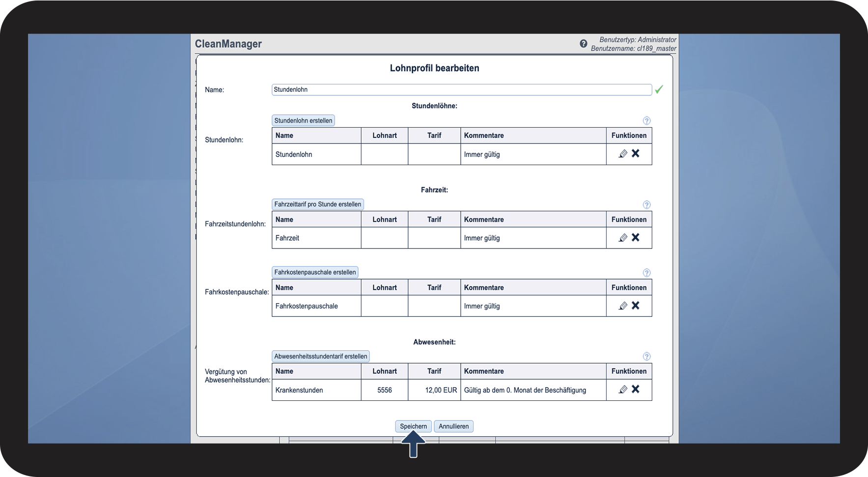Edit the Fahrkostenpauschale row
The height and width of the screenshot is (477, 868).
623,306
